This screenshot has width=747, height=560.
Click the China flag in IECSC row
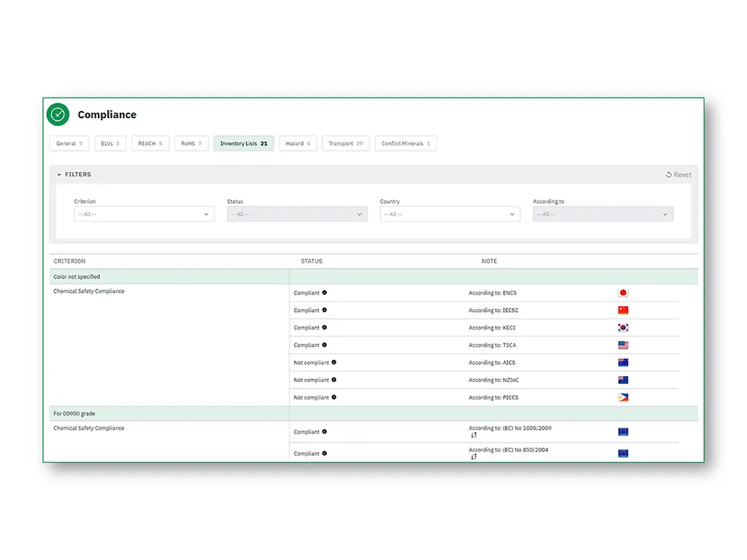click(623, 310)
